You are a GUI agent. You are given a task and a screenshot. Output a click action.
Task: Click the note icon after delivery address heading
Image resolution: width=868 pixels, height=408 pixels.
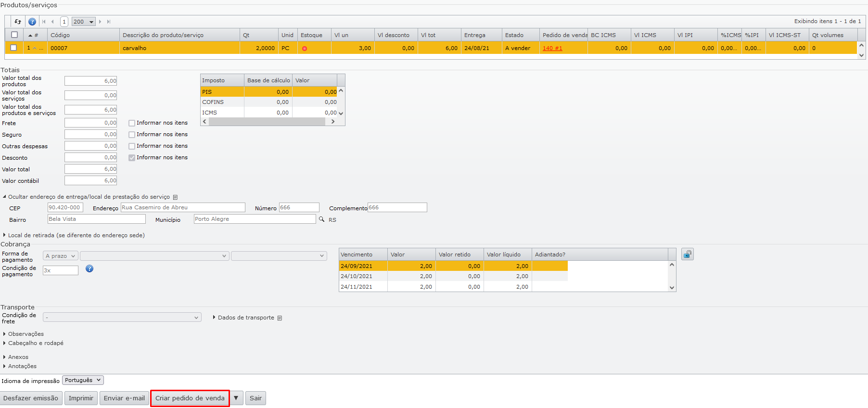point(176,197)
